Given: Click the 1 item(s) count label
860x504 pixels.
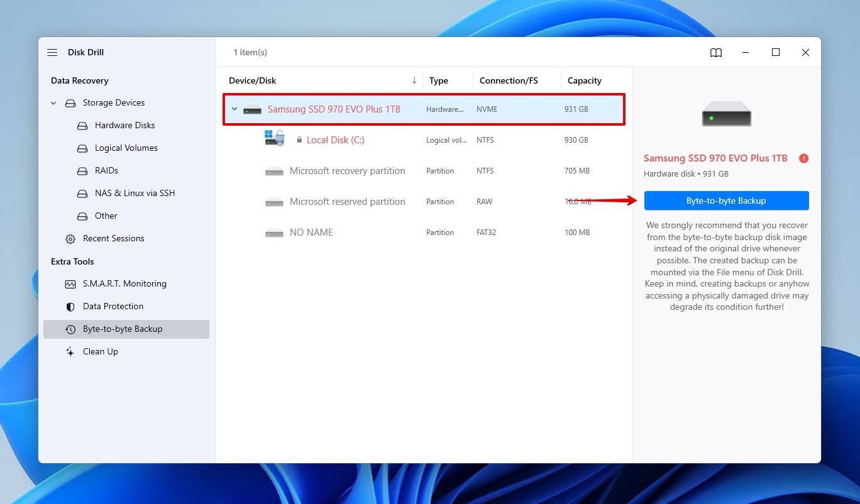Looking at the screenshot, I should pos(250,53).
